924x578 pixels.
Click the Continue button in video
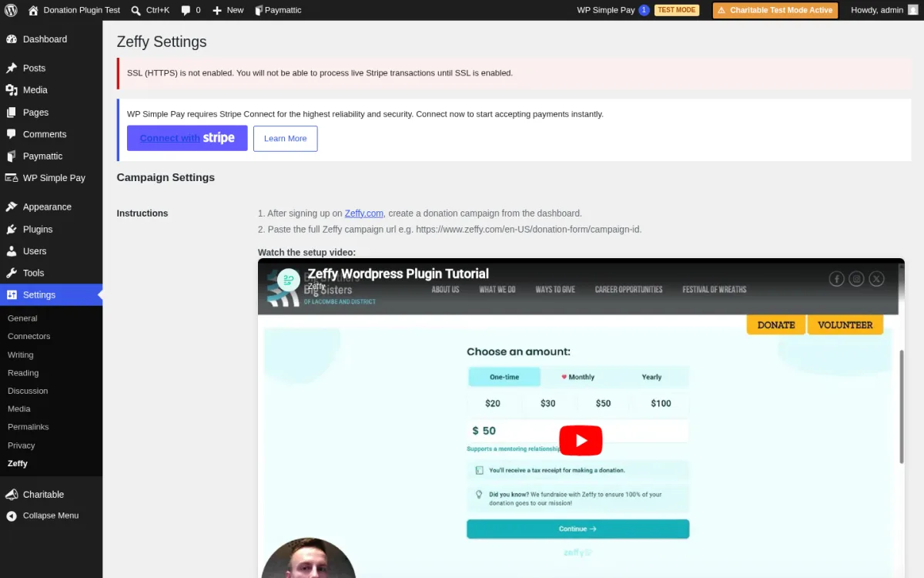(577, 529)
